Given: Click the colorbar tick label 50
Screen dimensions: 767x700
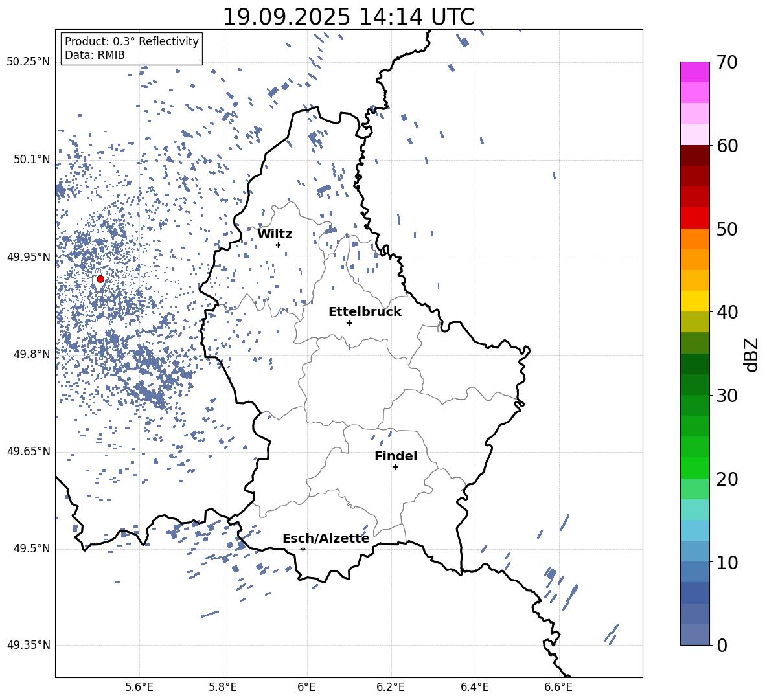Looking at the screenshot, I should click(x=727, y=229).
